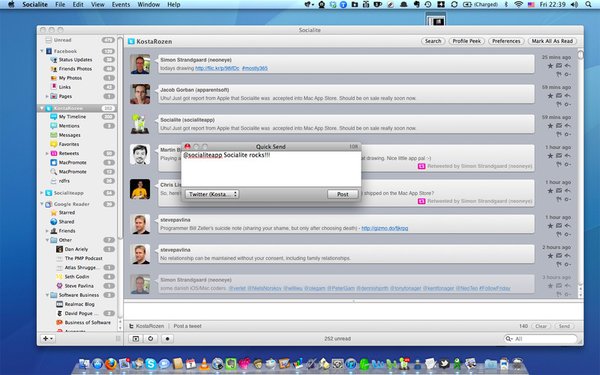Expand the Retweets group in sidebar
The height and width of the screenshot is (375, 600).
(x=47, y=153)
